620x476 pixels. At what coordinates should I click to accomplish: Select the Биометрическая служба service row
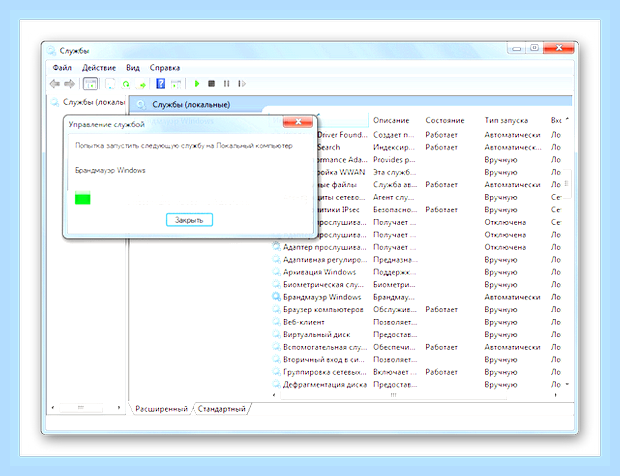click(x=418, y=285)
